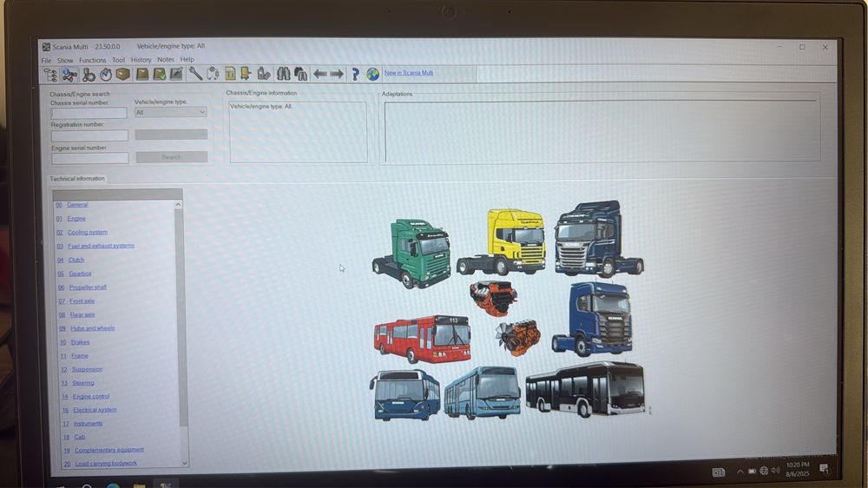Click the Search button
868x488 pixels.
[172, 157]
